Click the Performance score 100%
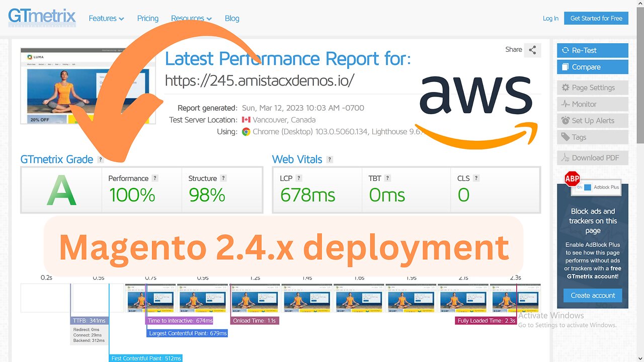 coord(132,195)
